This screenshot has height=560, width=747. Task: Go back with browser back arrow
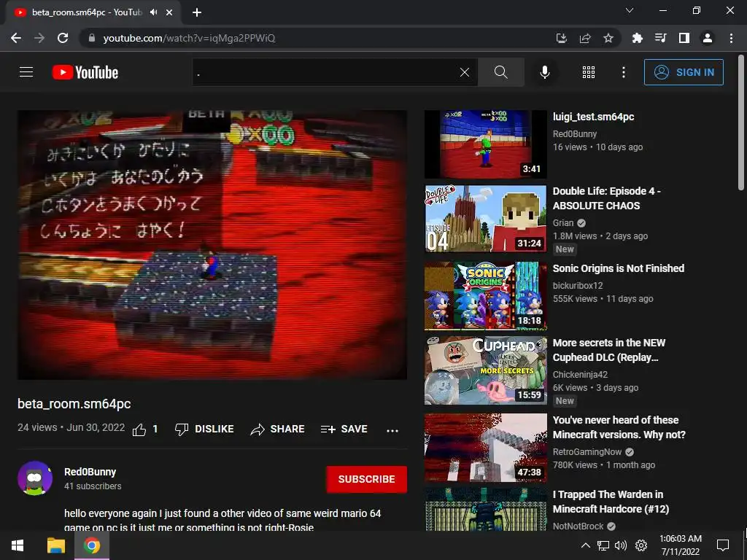pos(16,38)
